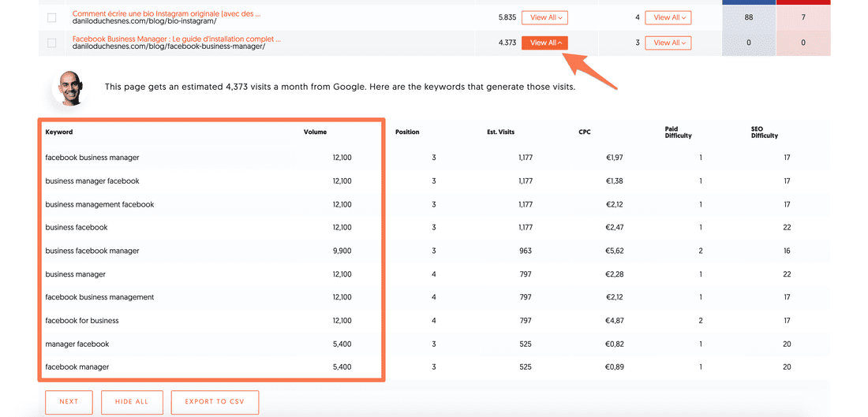Click CPC value €0,82
This screenshot has height=417, width=868.
tap(615, 344)
